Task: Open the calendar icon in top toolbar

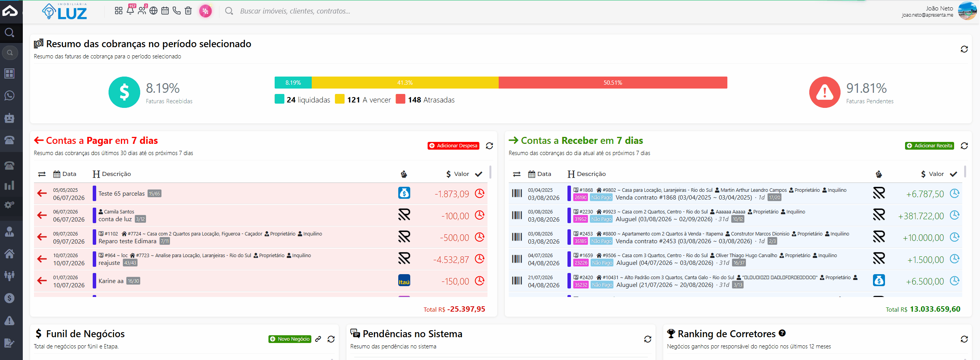Action: click(165, 11)
